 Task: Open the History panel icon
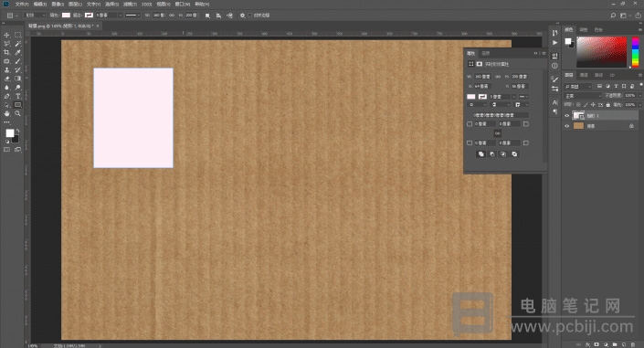(x=554, y=33)
